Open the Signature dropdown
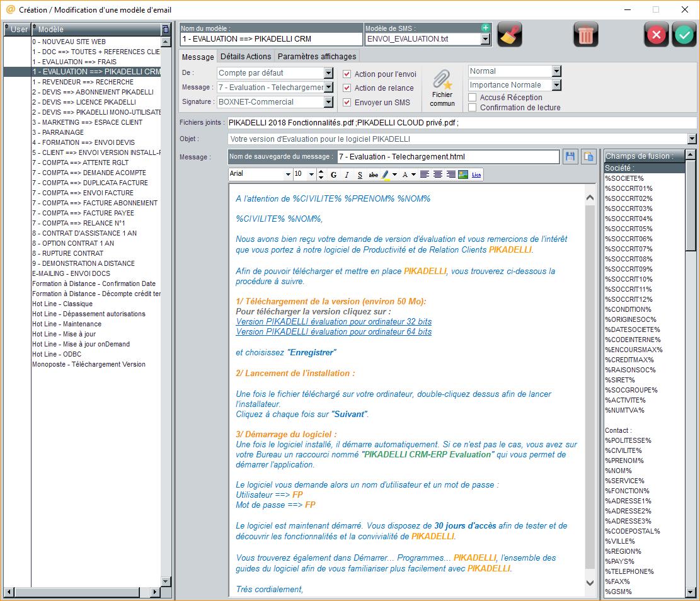This screenshot has width=700, height=601. pyautogui.click(x=328, y=102)
